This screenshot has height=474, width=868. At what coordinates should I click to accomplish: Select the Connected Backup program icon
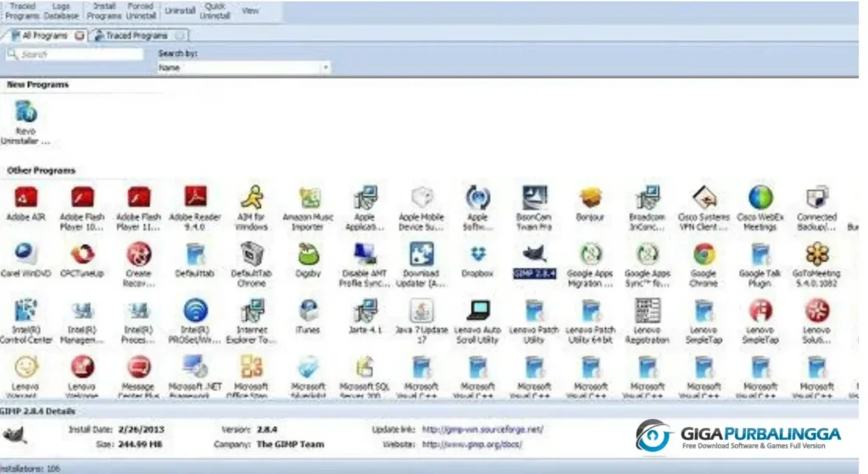[x=817, y=198]
